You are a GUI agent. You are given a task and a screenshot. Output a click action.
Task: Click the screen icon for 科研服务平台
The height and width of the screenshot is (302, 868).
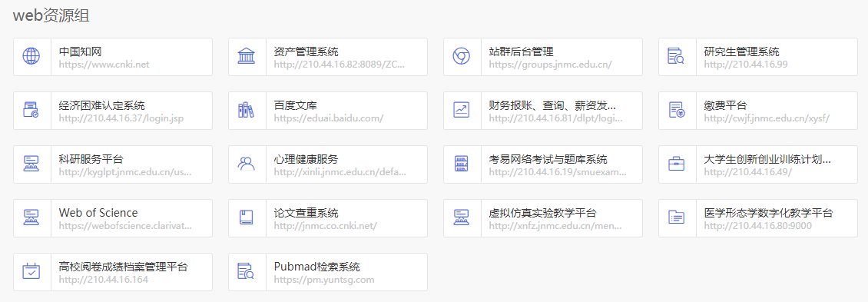click(x=31, y=164)
